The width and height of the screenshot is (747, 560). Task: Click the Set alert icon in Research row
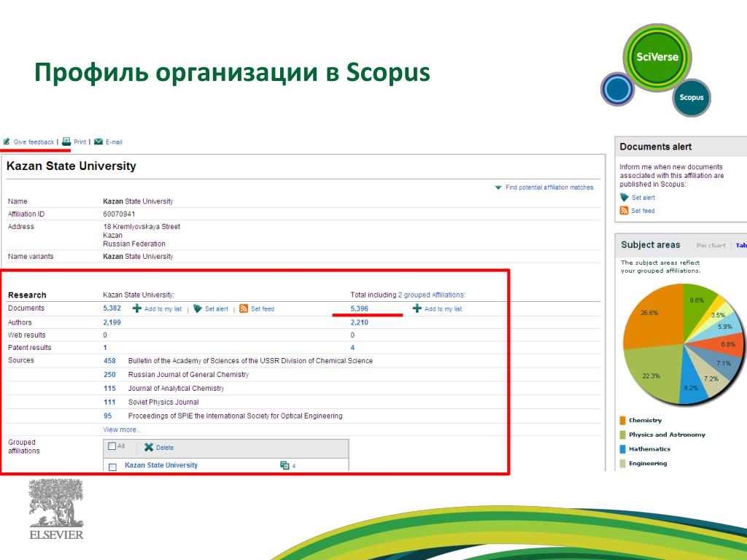[198, 308]
